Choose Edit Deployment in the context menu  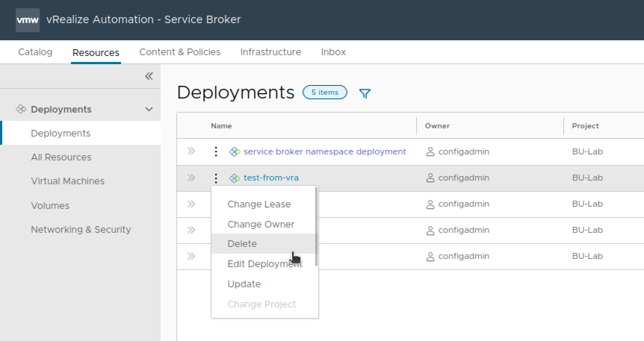tap(265, 264)
